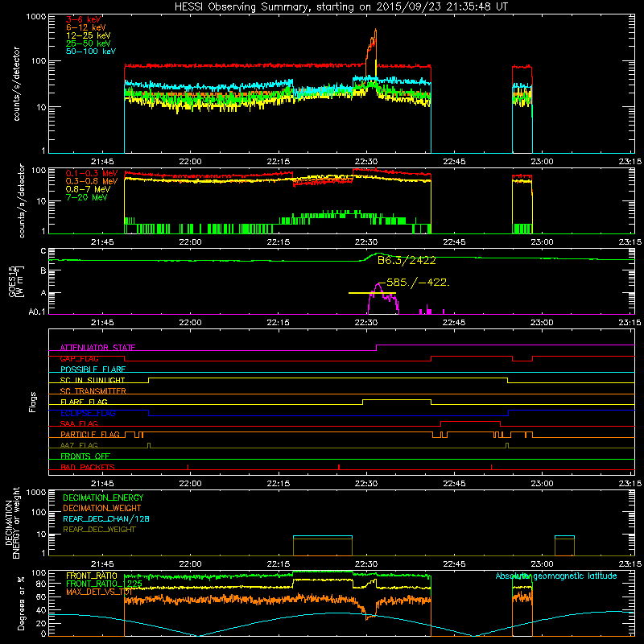Select the 3-6 keV legend label
The image size is (644, 644).
click(84, 19)
